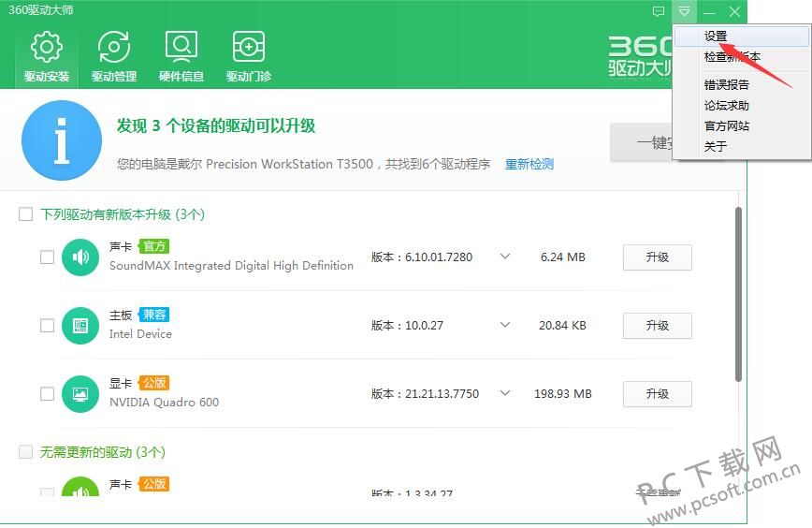Check the 无需更新的驱动 group checkbox
Viewport: 812px width, 528px height.
[26, 452]
